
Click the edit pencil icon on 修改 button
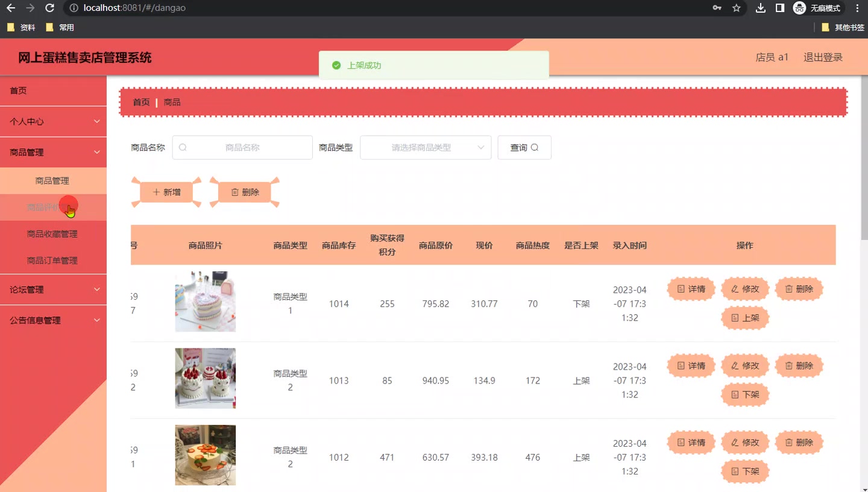click(735, 289)
